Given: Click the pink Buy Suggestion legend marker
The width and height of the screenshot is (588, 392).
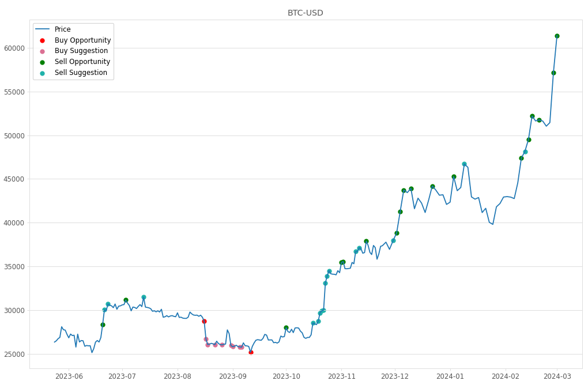Looking at the screenshot, I should 42,51.
